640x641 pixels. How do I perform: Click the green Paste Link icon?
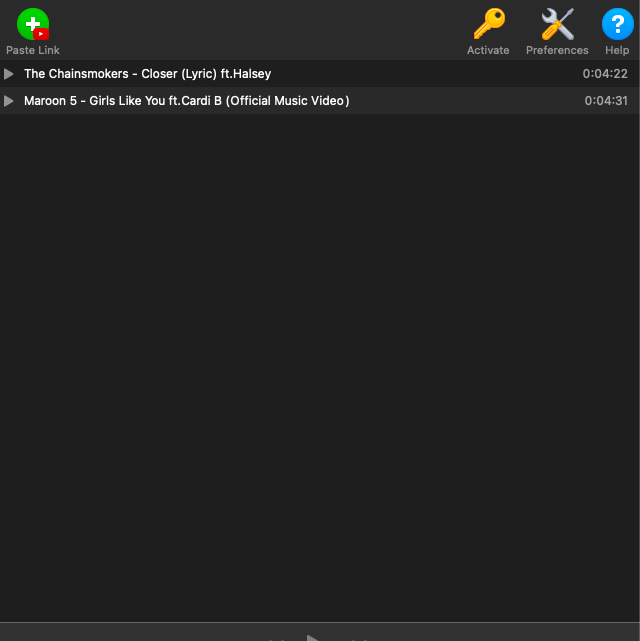pos(33,24)
